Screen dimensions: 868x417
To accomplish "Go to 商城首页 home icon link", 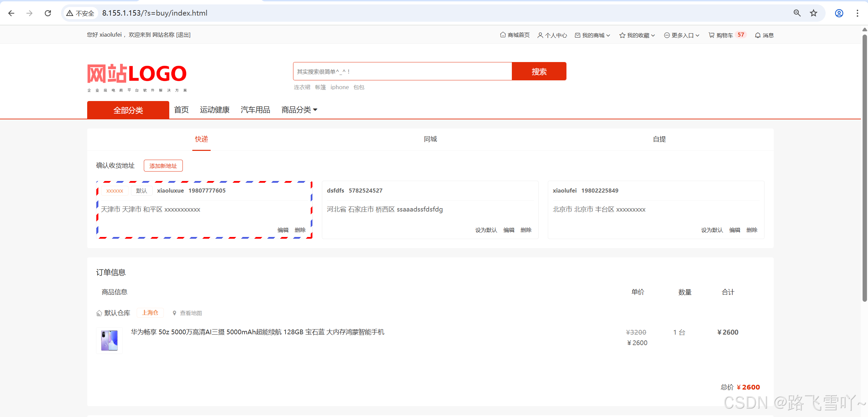I will pos(515,35).
